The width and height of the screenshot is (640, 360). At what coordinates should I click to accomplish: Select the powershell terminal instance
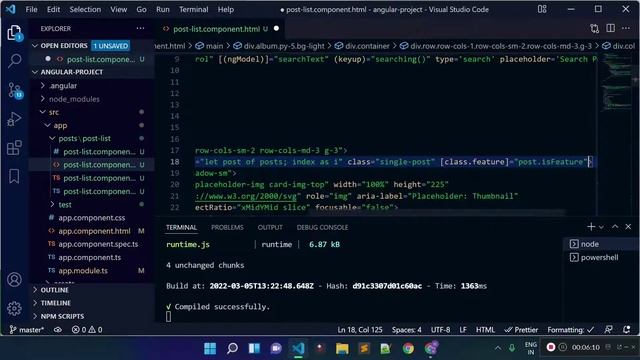(x=599, y=258)
